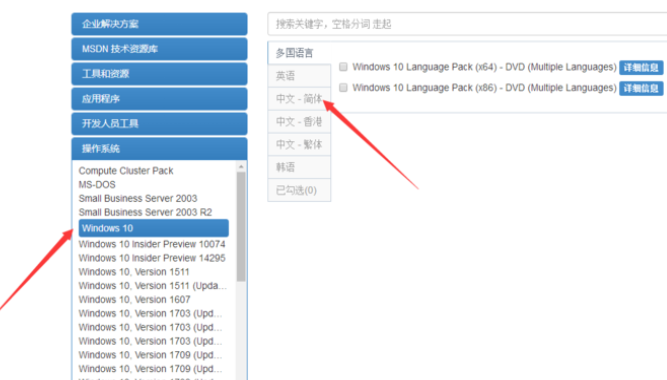This screenshot has width=667, height=380.
Task: Click the search keyword input field
Action: coord(467,24)
